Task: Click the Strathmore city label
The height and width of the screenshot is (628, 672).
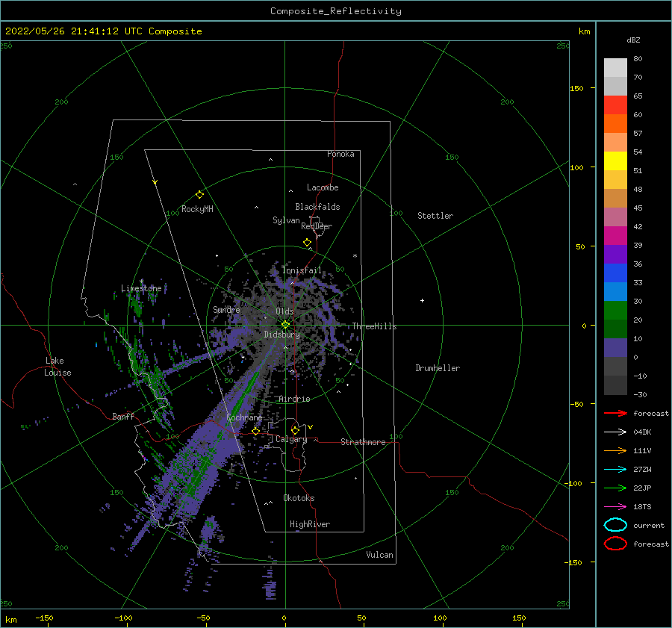Action: tap(363, 442)
